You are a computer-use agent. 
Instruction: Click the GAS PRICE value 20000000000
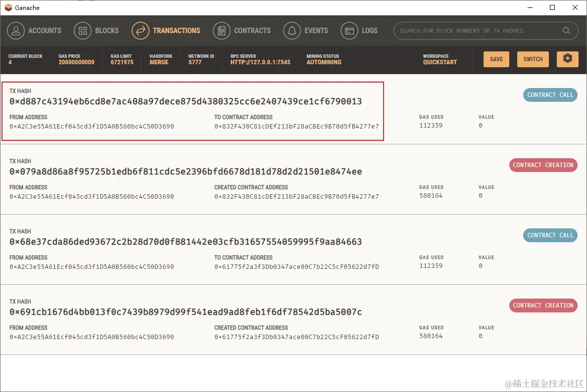76,62
